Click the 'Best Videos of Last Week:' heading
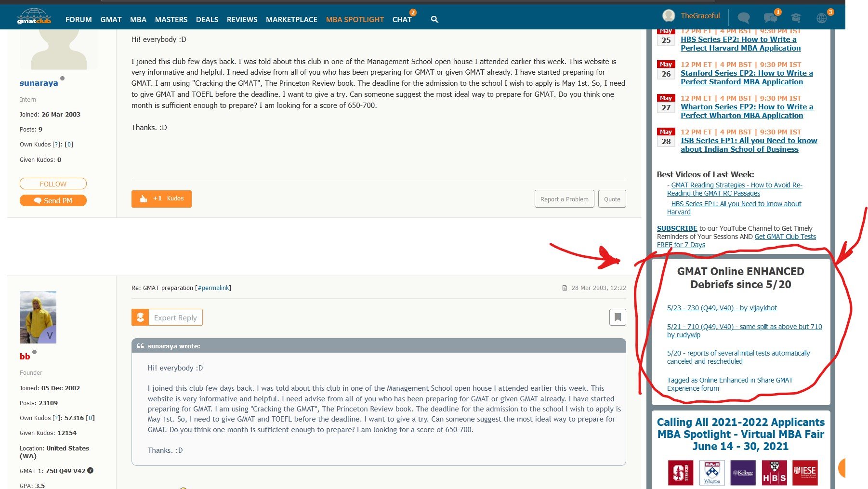The image size is (868, 489). tap(706, 174)
